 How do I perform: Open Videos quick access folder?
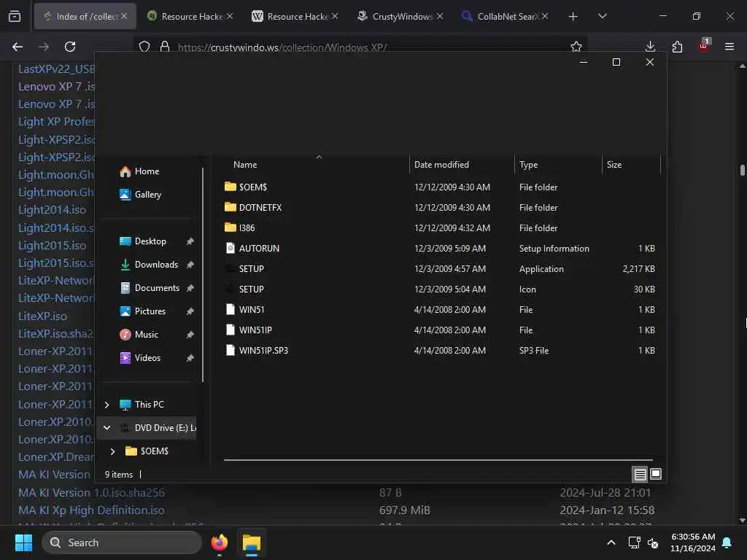point(140,358)
